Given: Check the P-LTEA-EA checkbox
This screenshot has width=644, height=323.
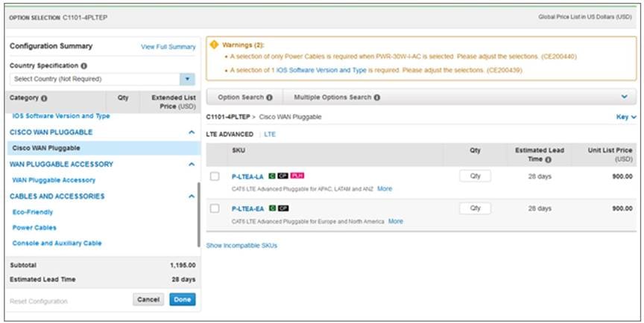Looking at the screenshot, I should pos(215,208).
